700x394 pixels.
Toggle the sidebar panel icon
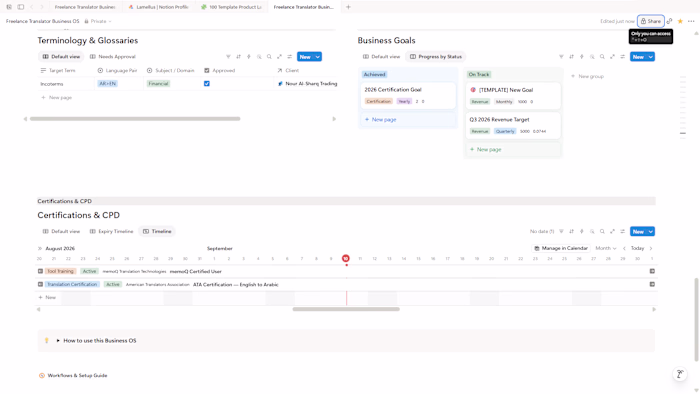click(x=21, y=7)
